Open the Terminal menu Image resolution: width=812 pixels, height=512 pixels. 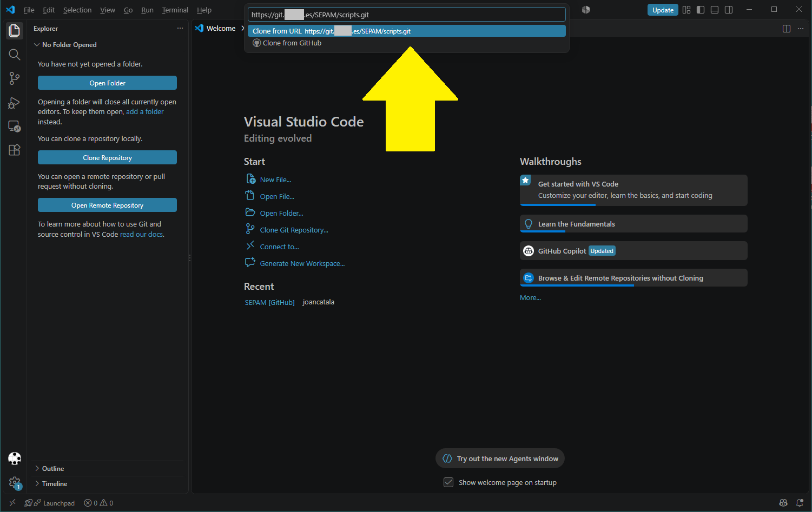point(175,10)
